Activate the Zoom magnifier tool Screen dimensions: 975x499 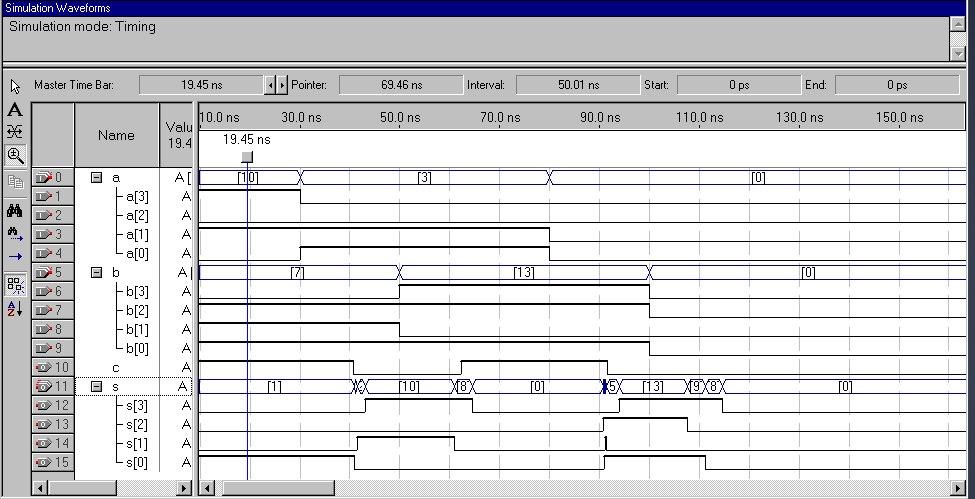click(x=16, y=155)
